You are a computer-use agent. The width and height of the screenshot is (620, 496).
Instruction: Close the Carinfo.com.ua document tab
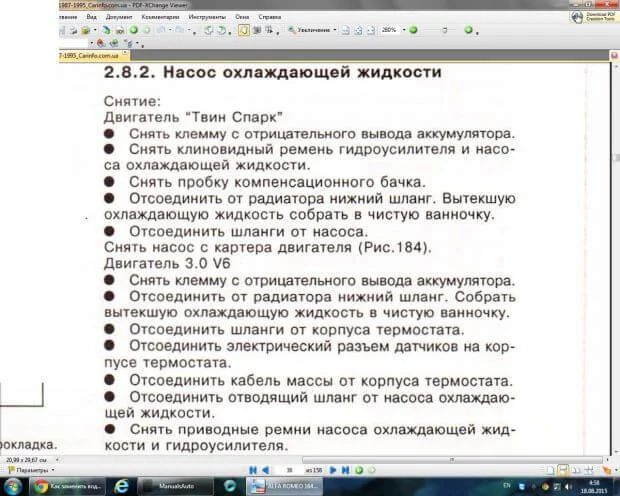pos(125,53)
